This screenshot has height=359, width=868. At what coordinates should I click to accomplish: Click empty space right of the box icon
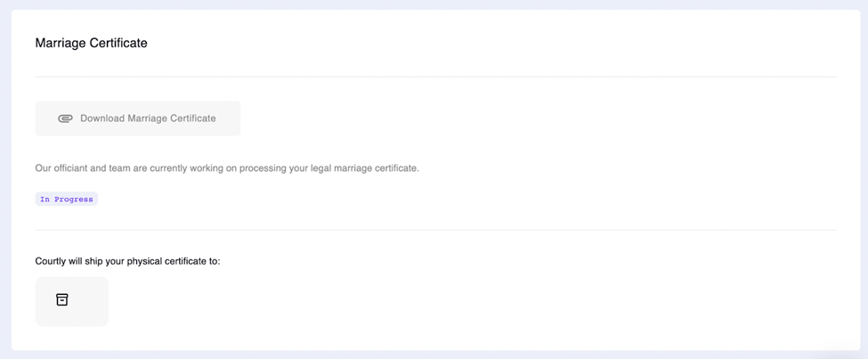[x=88, y=300]
